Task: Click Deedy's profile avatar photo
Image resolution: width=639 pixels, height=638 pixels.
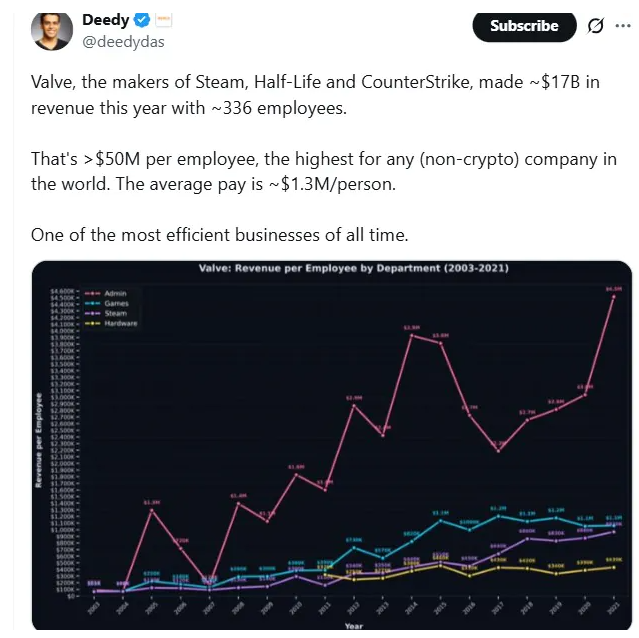Action: click(x=51, y=29)
